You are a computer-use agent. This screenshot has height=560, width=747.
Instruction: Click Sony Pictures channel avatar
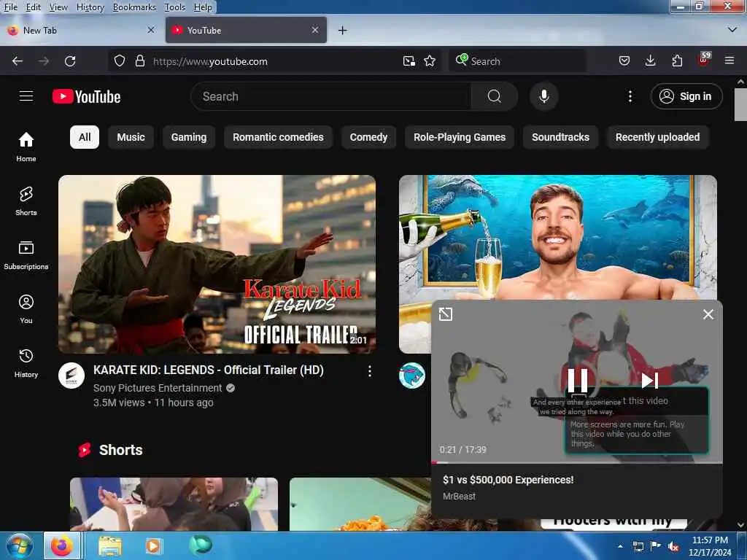pos(71,376)
